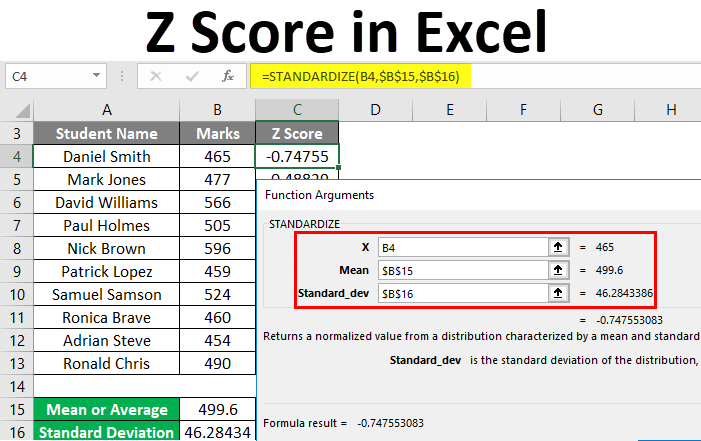Screen dimensions: 701x441
Task: Select column E header
Action: point(449,110)
